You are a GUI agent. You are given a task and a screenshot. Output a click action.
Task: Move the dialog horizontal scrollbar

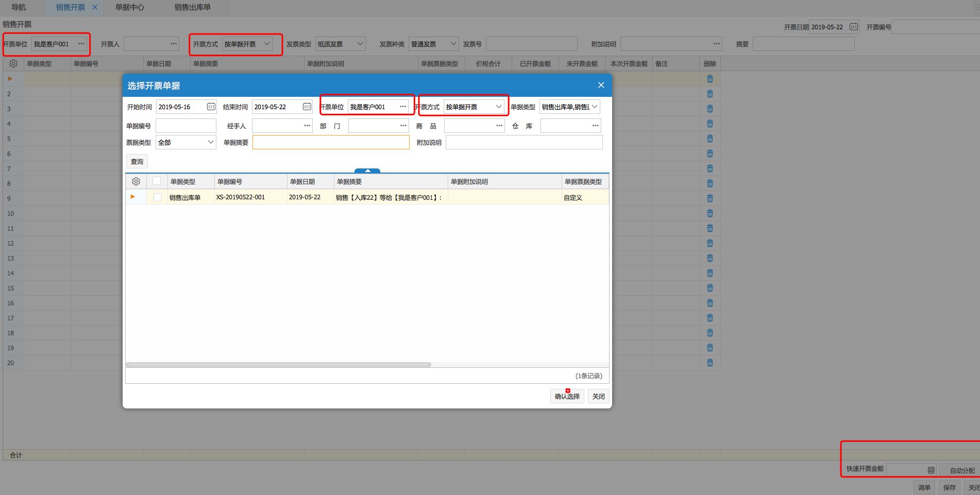coord(278,365)
